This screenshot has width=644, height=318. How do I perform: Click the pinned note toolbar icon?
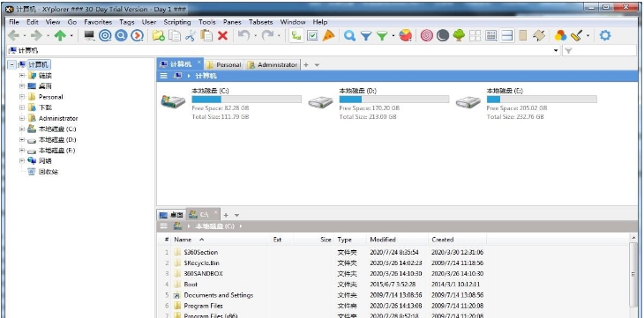[x=539, y=36]
